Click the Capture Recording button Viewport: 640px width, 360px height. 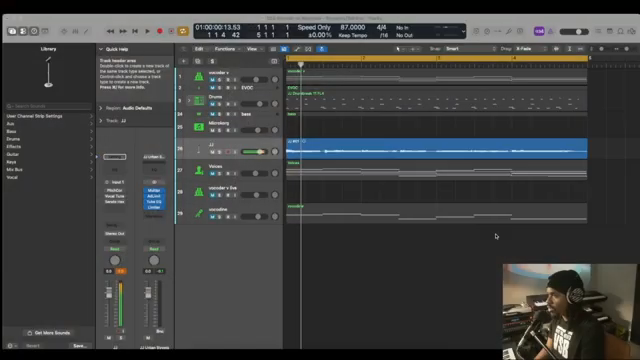(x=171, y=31)
